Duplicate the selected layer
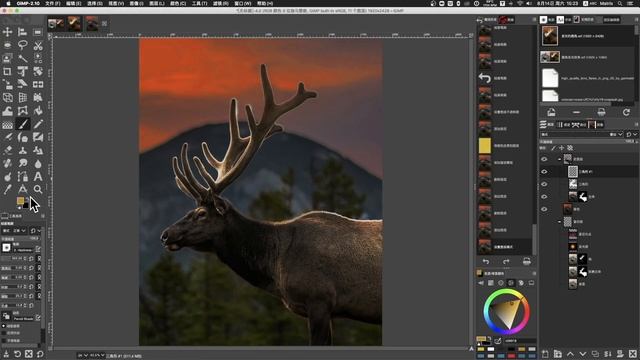 tap(595, 354)
